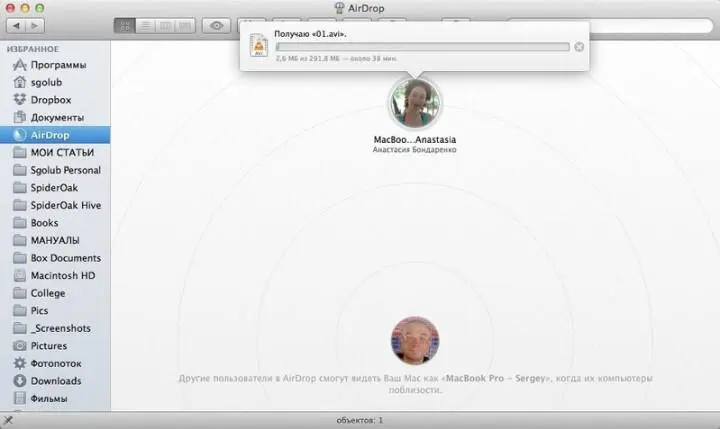Click the Получаю «01.avi» label
The image size is (720, 429).
(x=310, y=34)
